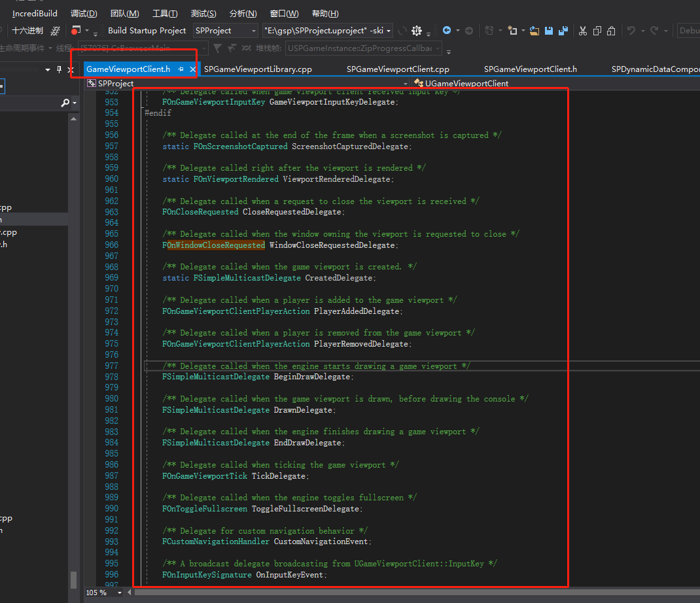The image size is (700, 603).
Task: Navigate back using the blue back arrow
Action: pos(447,30)
